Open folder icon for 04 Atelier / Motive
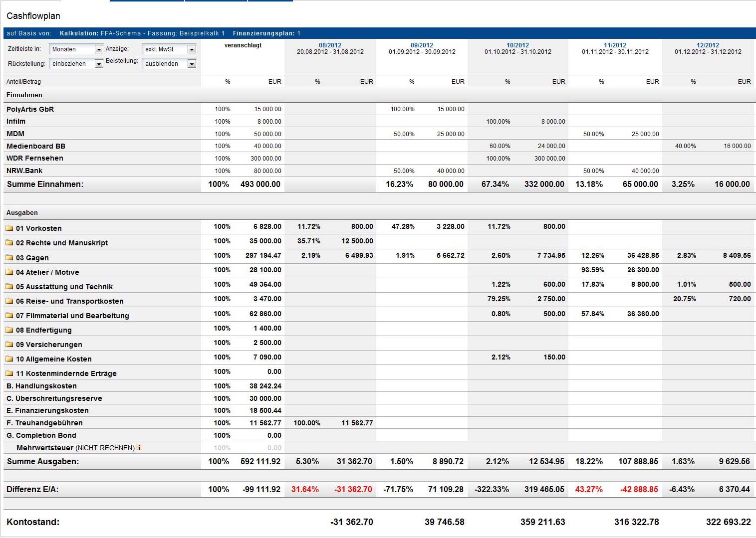This screenshot has width=756, height=538. [x=9, y=272]
